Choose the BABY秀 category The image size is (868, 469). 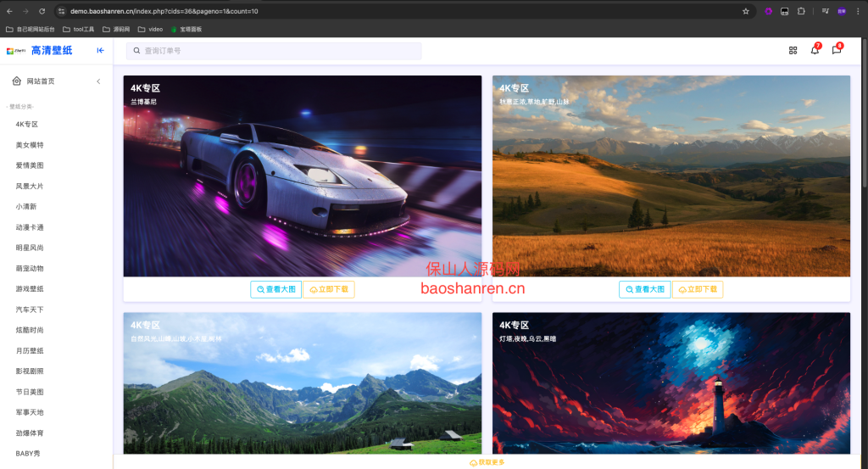(28, 454)
